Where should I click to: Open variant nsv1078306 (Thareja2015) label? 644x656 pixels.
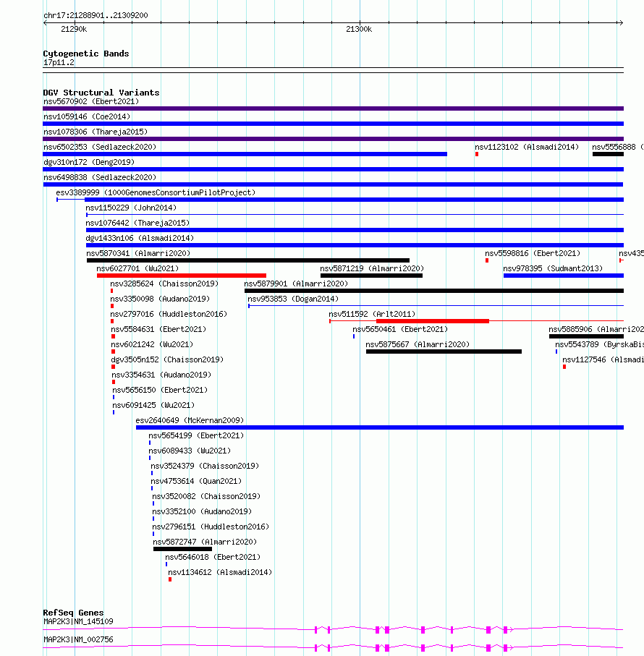(96, 132)
